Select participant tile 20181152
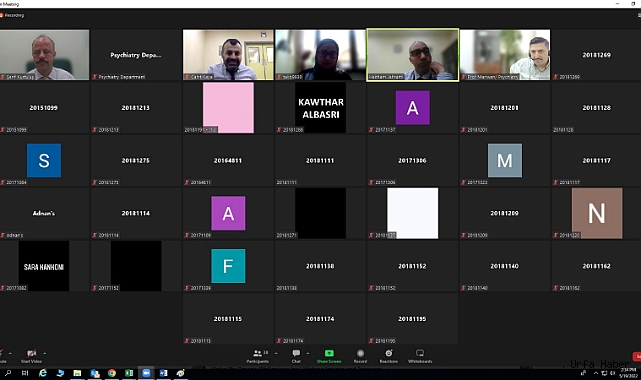The width and height of the screenshot is (641, 380). tap(412, 266)
